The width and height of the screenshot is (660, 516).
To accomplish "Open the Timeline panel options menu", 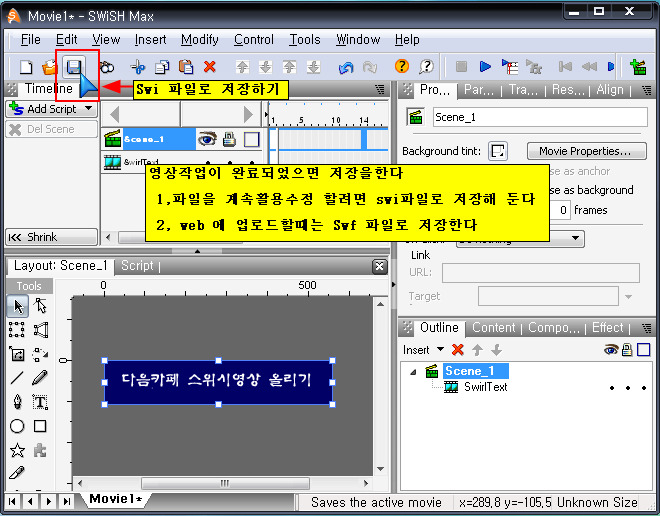I will tap(380, 89).
